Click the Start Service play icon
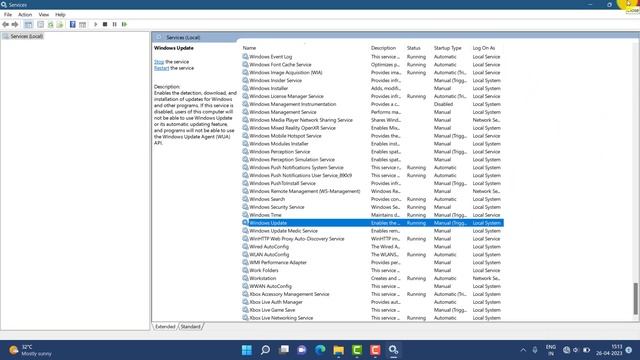The height and width of the screenshot is (360, 640). [96, 24]
